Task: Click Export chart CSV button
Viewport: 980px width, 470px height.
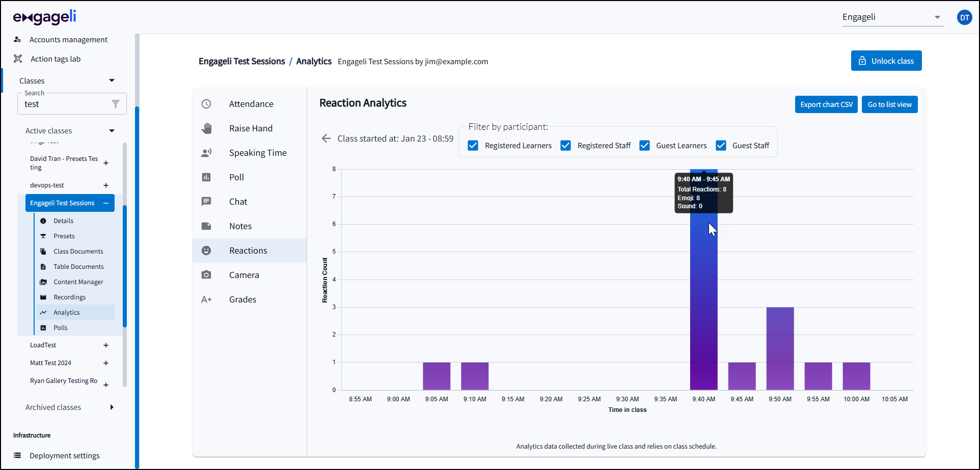Action: tap(826, 104)
